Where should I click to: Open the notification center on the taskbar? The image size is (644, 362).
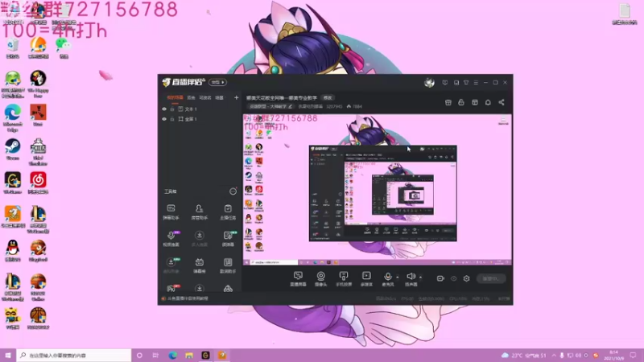(633, 355)
